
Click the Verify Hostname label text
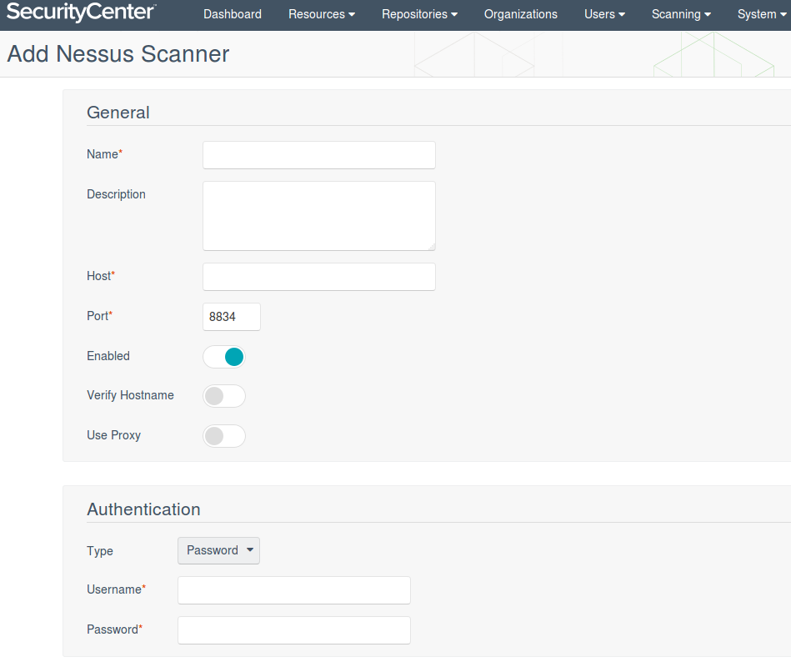point(130,395)
